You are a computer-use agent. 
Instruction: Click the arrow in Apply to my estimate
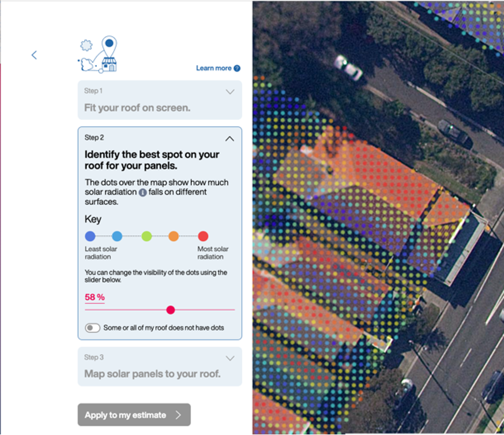click(178, 415)
